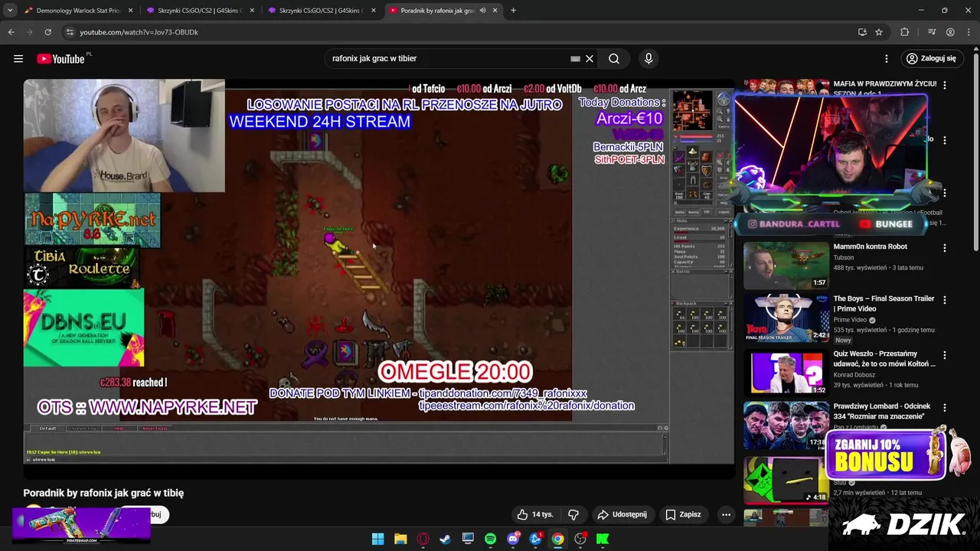Open more actions ellipsis under video
The image size is (980, 551).
(726, 514)
